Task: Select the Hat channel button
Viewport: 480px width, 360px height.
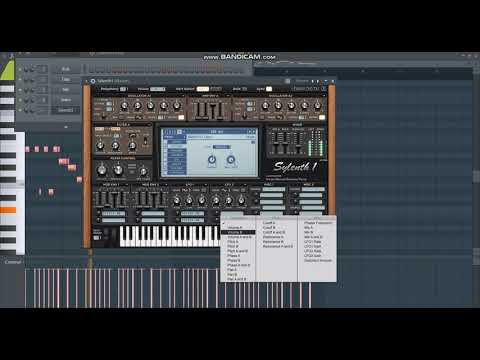Action: tap(66, 90)
